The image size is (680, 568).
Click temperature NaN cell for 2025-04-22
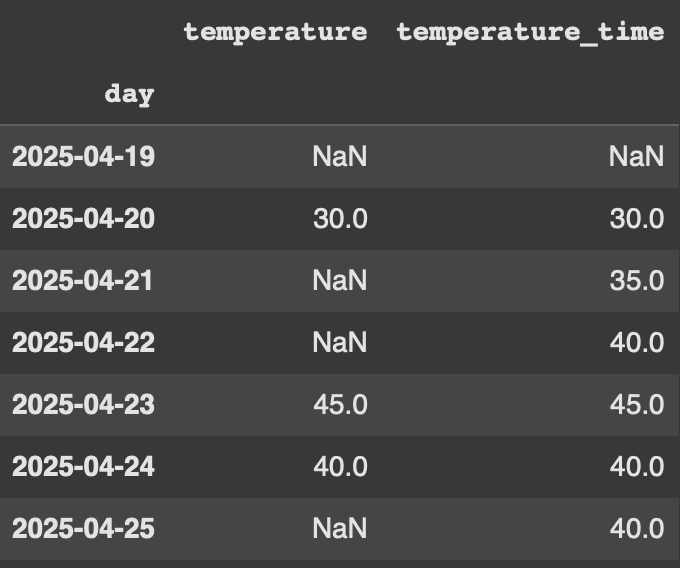pyautogui.click(x=340, y=342)
